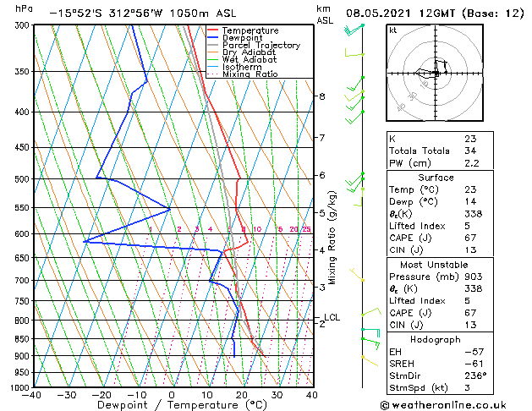Click the "Temp (°C)" row in Surface table

(440, 189)
